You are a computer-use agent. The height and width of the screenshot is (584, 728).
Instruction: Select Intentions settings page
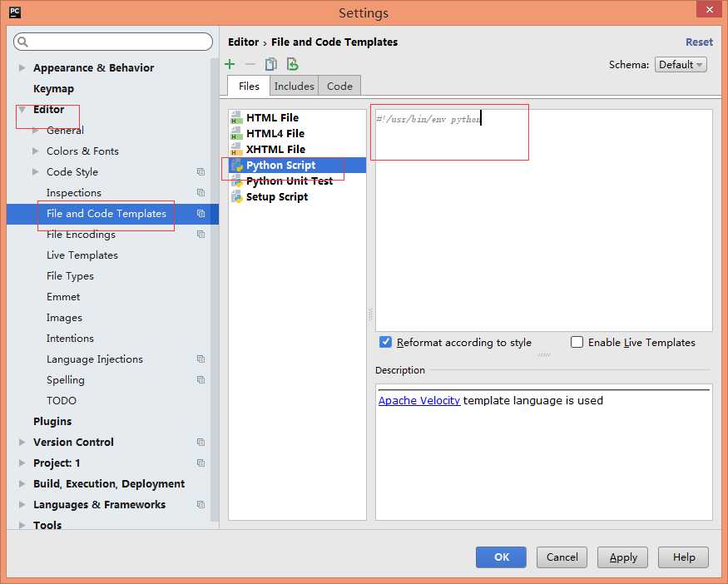70,338
